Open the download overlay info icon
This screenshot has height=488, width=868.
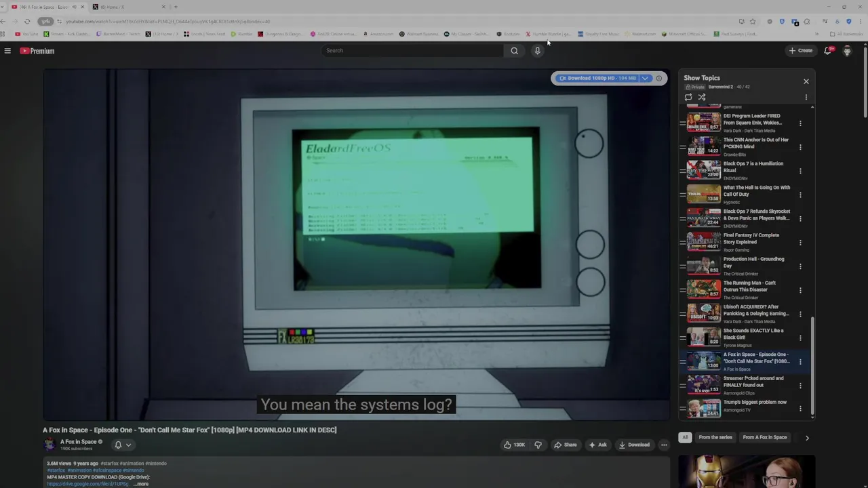(x=659, y=78)
